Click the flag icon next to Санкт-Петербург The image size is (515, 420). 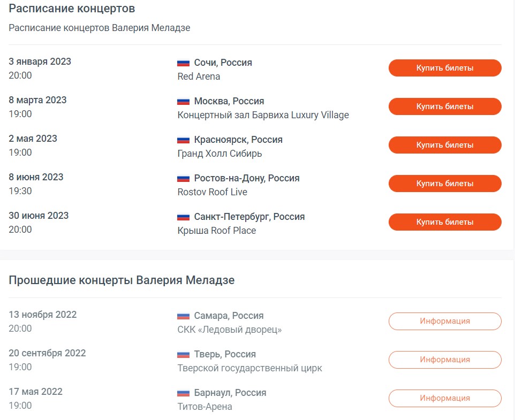(x=183, y=217)
